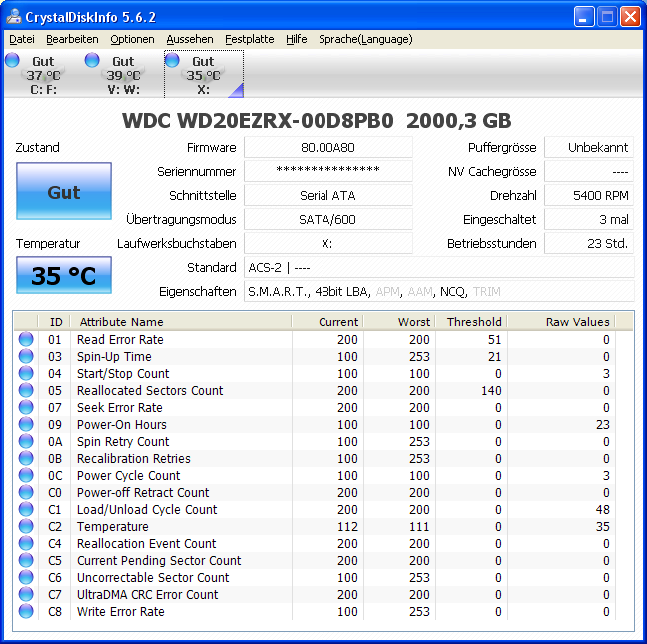This screenshot has width=647, height=644.
Task: Open the Bearbeiten menu
Action: [72, 39]
